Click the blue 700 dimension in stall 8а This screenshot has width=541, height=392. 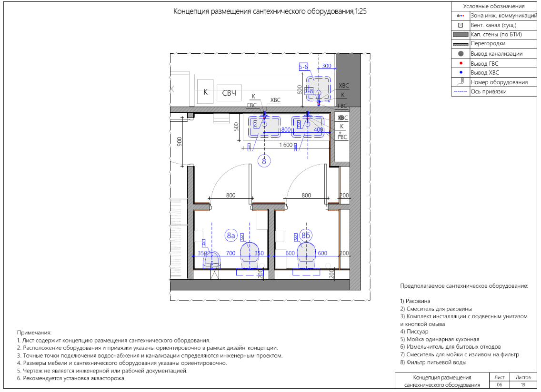tap(230, 253)
